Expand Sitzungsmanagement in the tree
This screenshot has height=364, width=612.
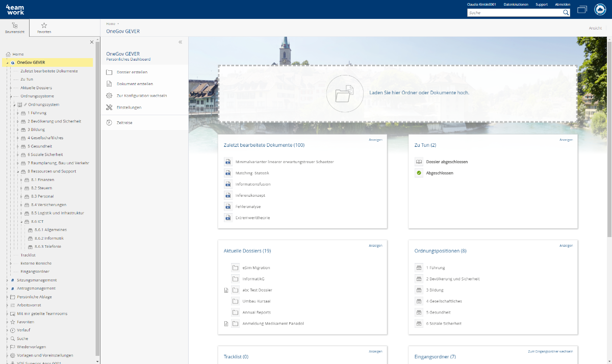point(8,280)
